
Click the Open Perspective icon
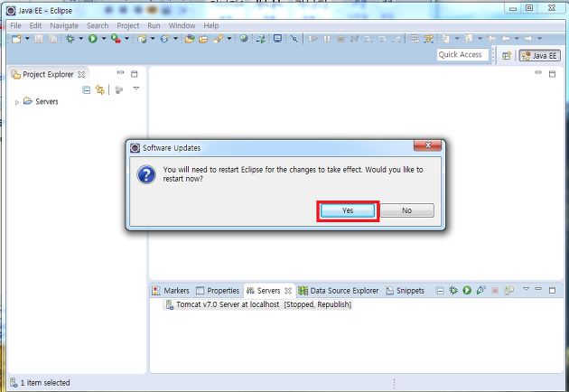(507, 55)
